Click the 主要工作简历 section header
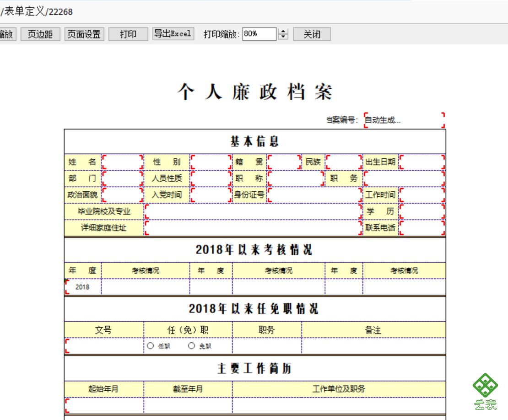 254,368
